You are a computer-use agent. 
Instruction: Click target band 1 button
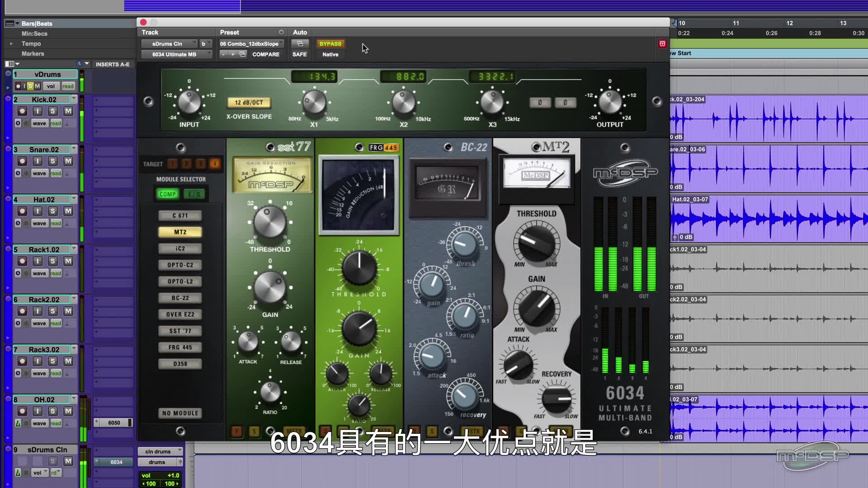click(x=173, y=164)
